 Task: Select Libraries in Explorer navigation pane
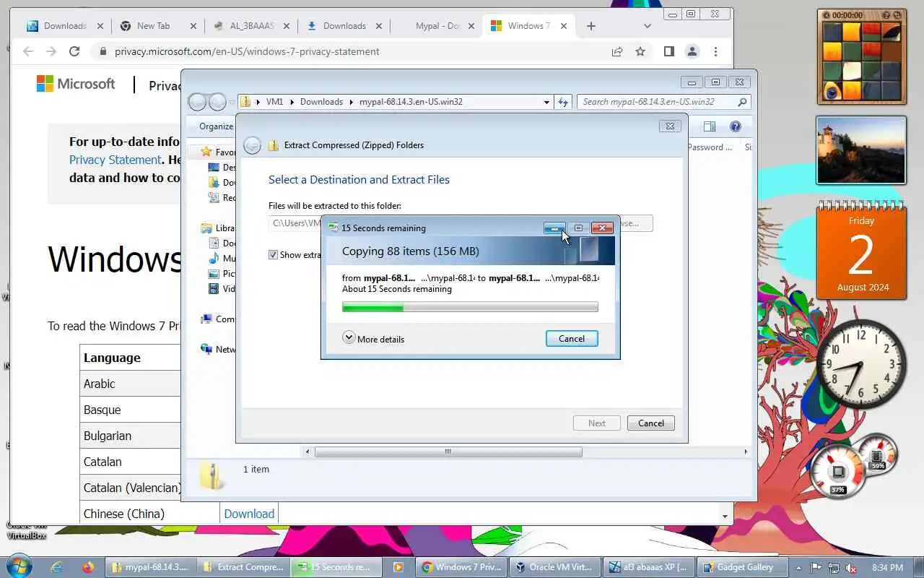point(219,228)
